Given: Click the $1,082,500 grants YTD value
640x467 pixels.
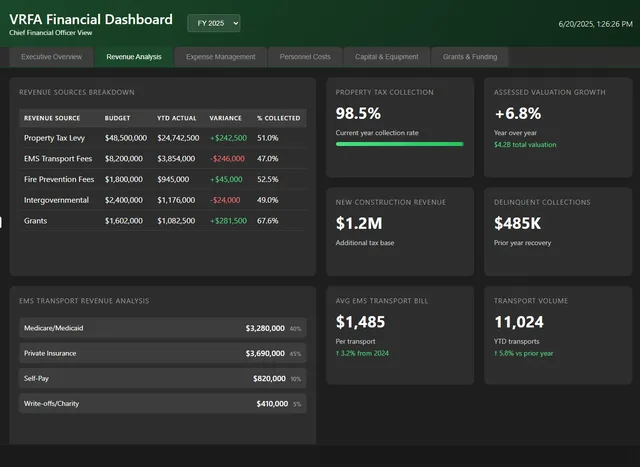Looking at the screenshot, I should pyautogui.click(x=176, y=221).
